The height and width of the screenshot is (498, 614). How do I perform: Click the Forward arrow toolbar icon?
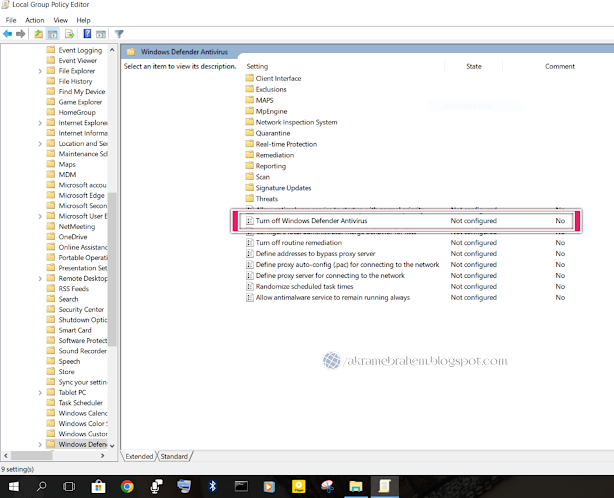[x=21, y=34]
